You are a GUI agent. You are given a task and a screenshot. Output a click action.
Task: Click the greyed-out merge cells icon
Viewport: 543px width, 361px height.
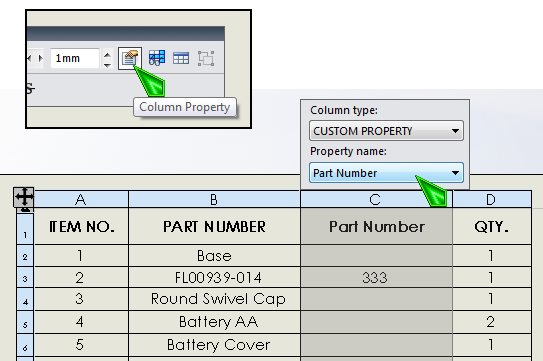[206, 58]
